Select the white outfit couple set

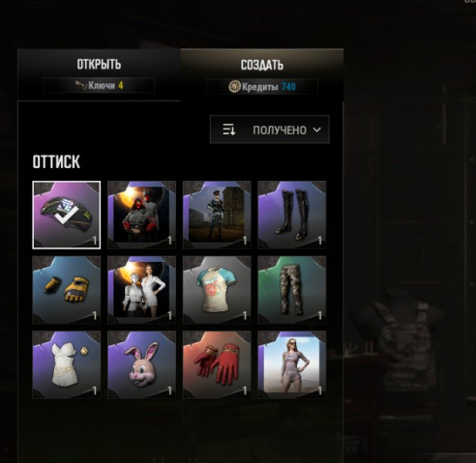coord(141,290)
